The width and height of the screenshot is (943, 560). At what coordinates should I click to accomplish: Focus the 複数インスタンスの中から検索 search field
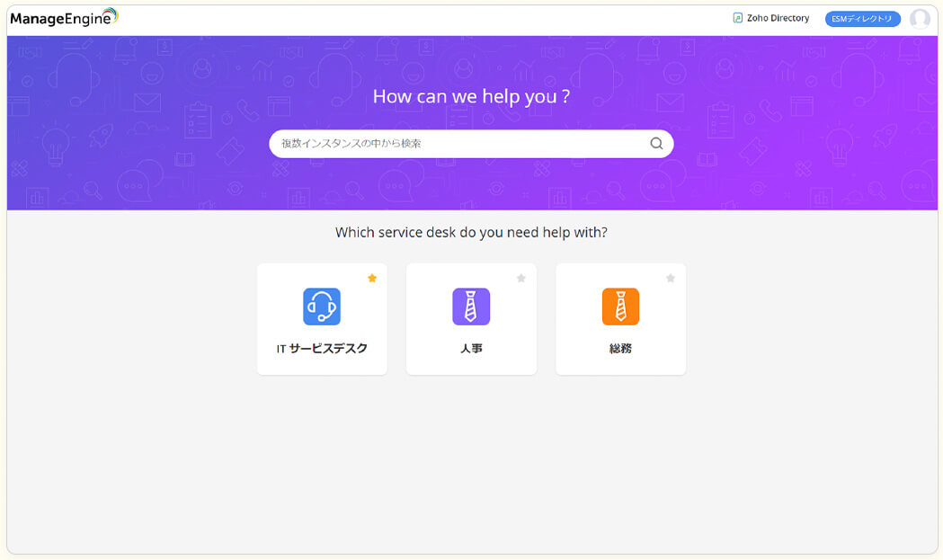[x=458, y=144]
